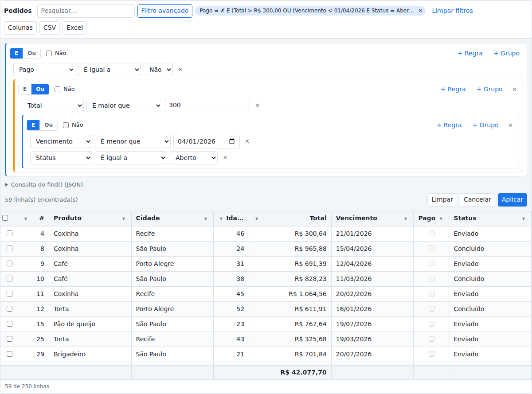Check the select-all rows header checkbox
This screenshot has width=532, height=394.
(5, 218)
